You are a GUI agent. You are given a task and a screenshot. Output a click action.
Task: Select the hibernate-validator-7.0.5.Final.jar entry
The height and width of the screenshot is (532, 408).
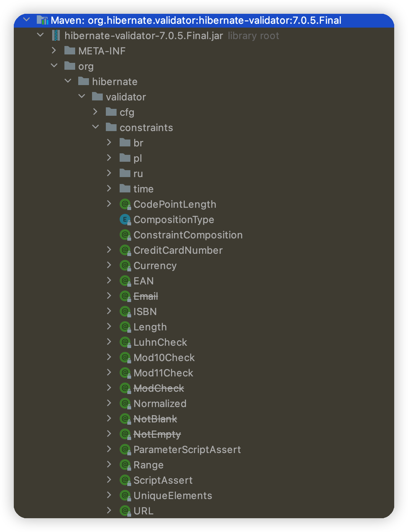pos(143,36)
